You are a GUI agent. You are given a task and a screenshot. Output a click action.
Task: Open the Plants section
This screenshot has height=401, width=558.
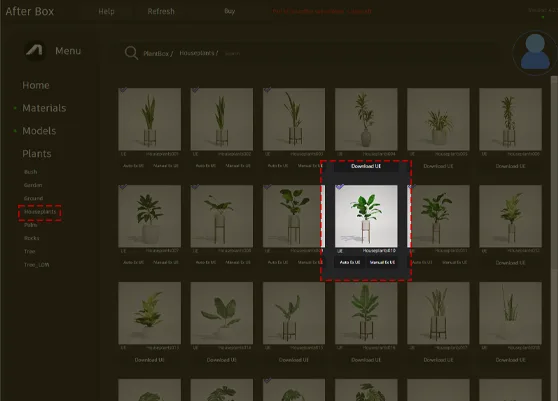pyautogui.click(x=37, y=154)
